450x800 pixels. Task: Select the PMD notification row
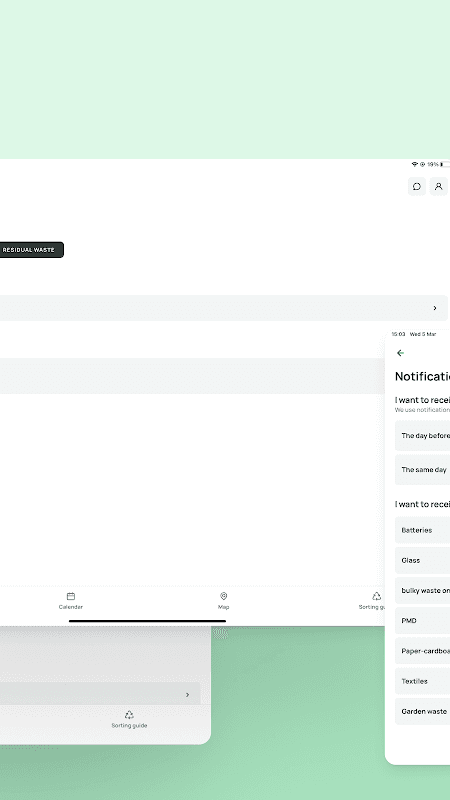[422, 620]
